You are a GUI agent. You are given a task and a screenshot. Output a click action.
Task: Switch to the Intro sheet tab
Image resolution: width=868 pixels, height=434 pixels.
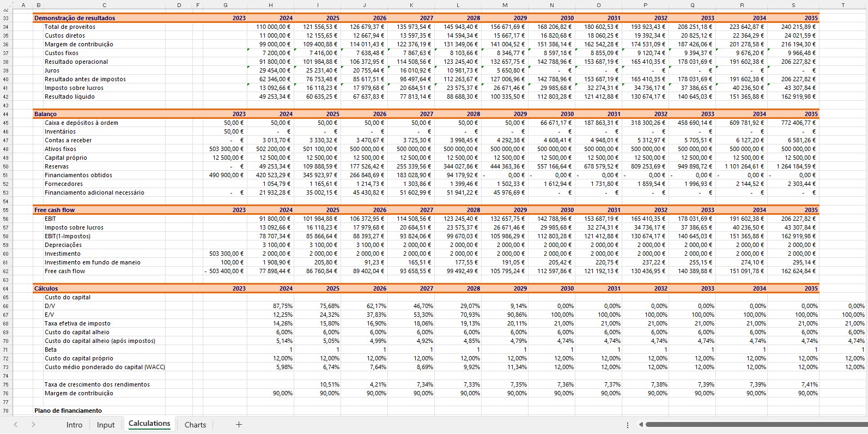[75, 425]
